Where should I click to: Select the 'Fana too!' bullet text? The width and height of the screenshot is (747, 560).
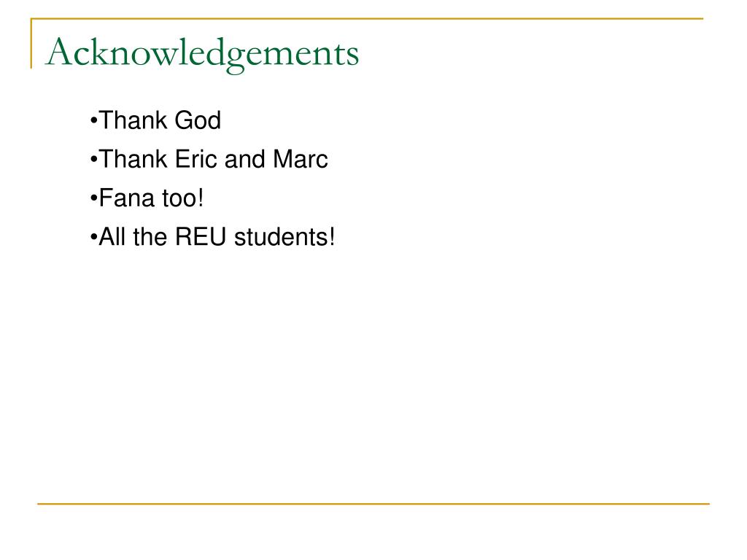[147, 198]
